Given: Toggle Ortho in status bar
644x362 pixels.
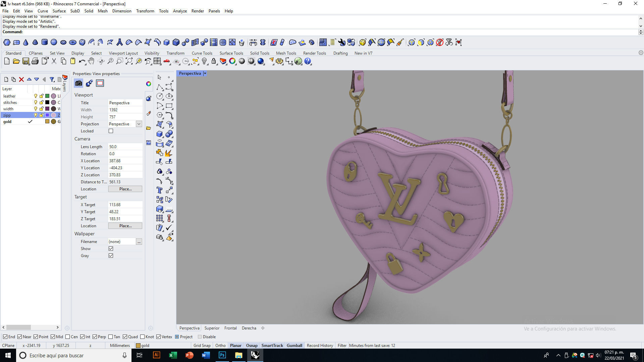Looking at the screenshot, I should tap(220, 346).
